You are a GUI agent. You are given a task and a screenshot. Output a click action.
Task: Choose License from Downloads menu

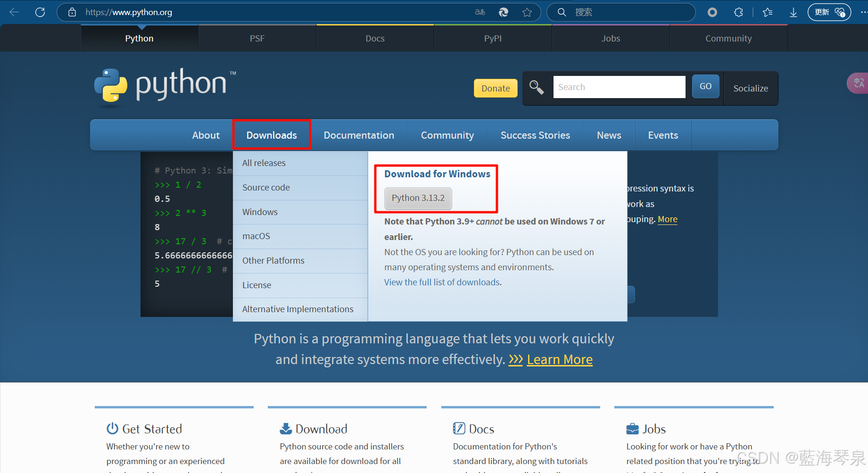[x=300, y=285]
